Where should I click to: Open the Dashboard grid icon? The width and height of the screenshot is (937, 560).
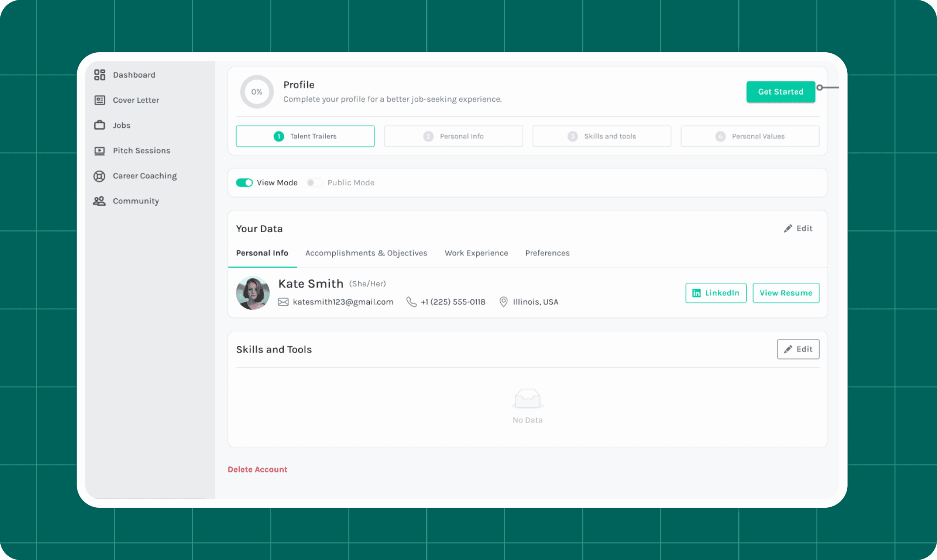[x=100, y=75]
